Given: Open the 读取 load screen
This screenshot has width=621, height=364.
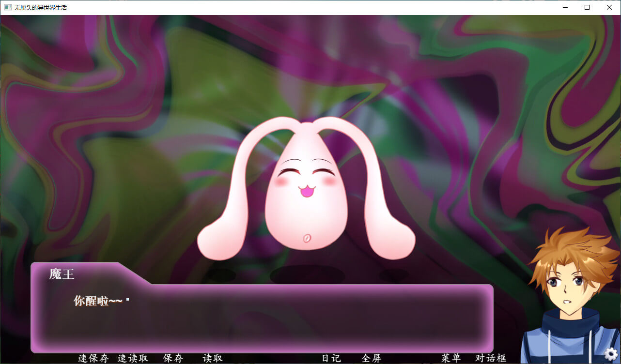Looking at the screenshot, I should (213, 358).
